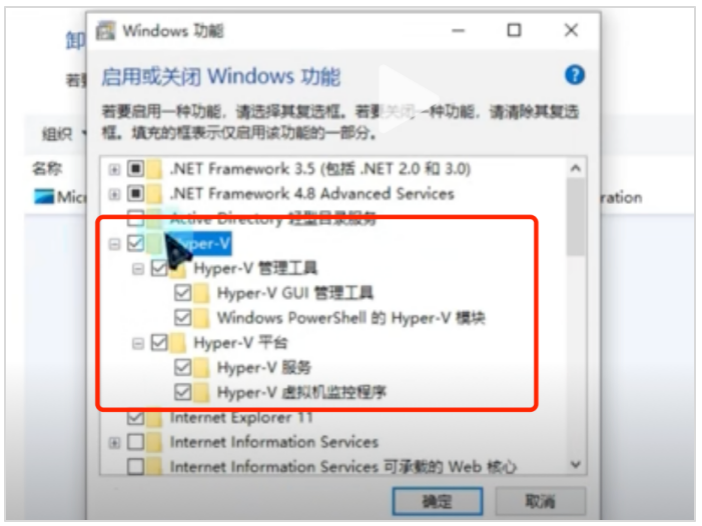This screenshot has height=526, width=702.
Task: Toggle the Internet Explorer 11 checkbox
Action: point(136,418)
